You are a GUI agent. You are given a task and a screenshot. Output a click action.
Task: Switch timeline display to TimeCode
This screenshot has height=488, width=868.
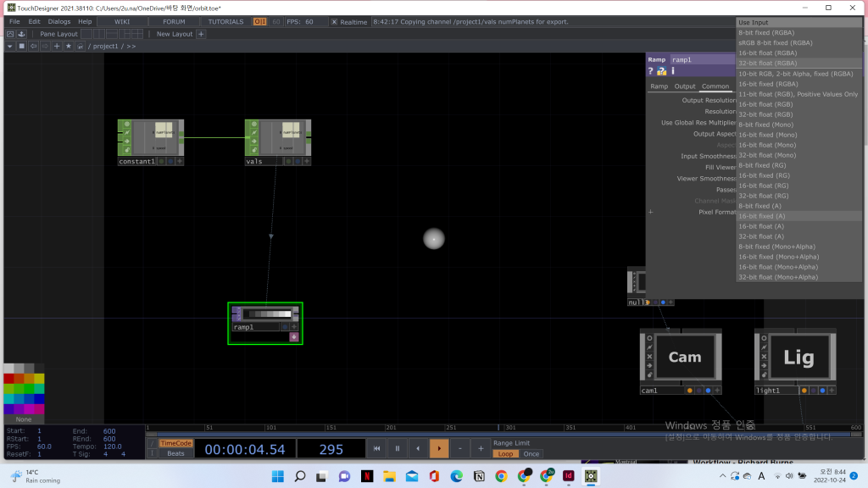175,443
